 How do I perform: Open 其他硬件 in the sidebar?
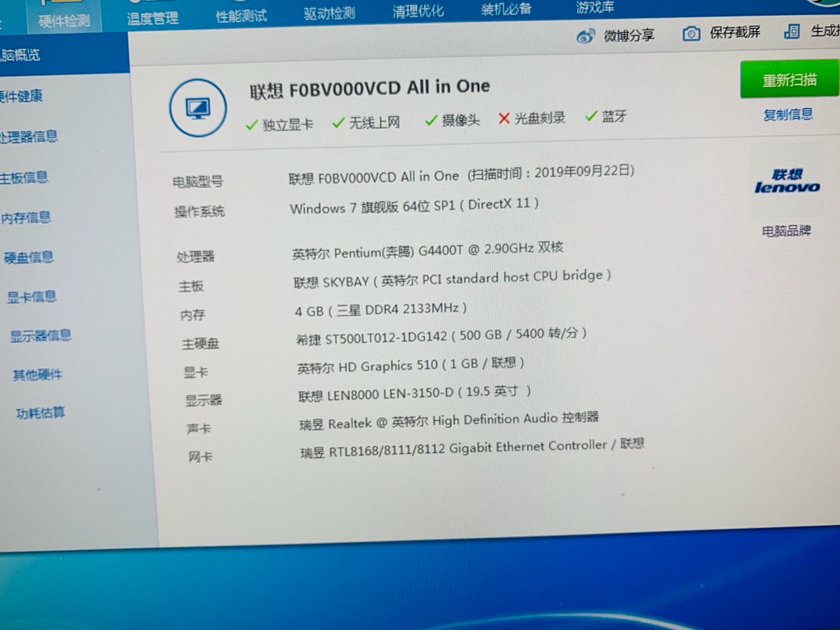[37, 374]
